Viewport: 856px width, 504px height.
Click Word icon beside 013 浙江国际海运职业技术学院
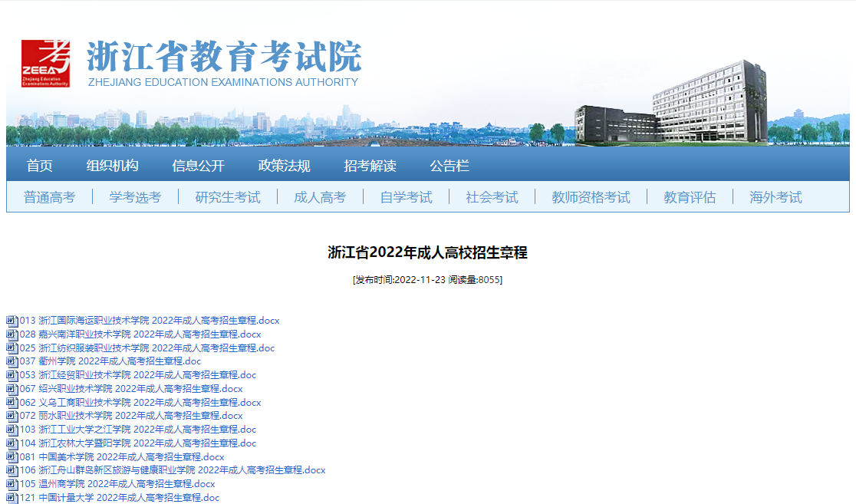[12, 321]
